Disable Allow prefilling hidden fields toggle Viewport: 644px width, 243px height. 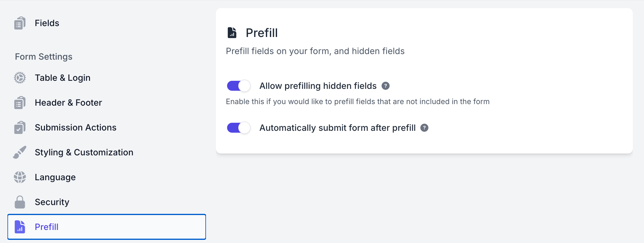239,86
